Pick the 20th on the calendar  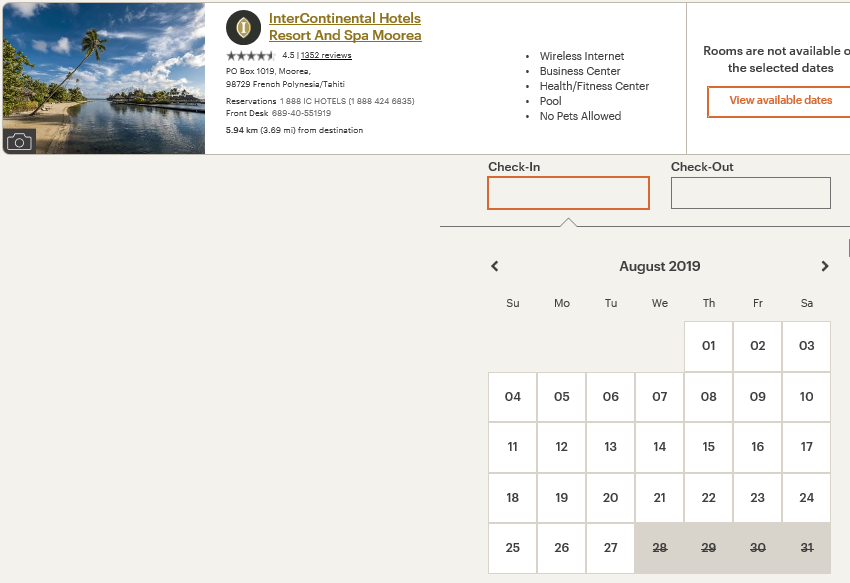point(610,498)
